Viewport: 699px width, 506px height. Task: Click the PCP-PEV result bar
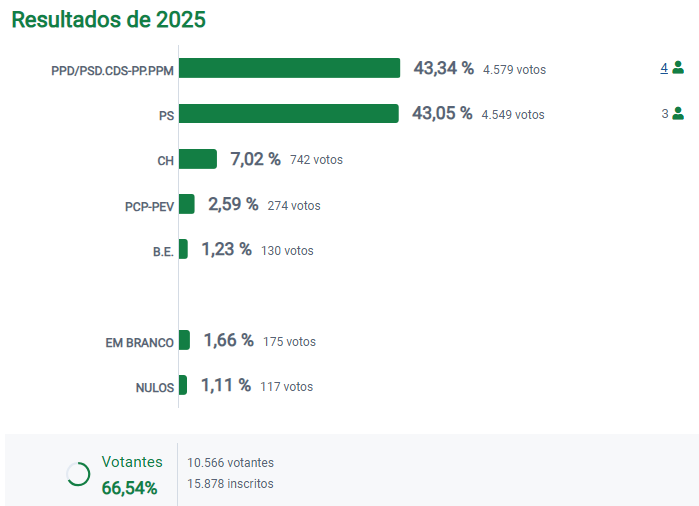pos(186,204)
